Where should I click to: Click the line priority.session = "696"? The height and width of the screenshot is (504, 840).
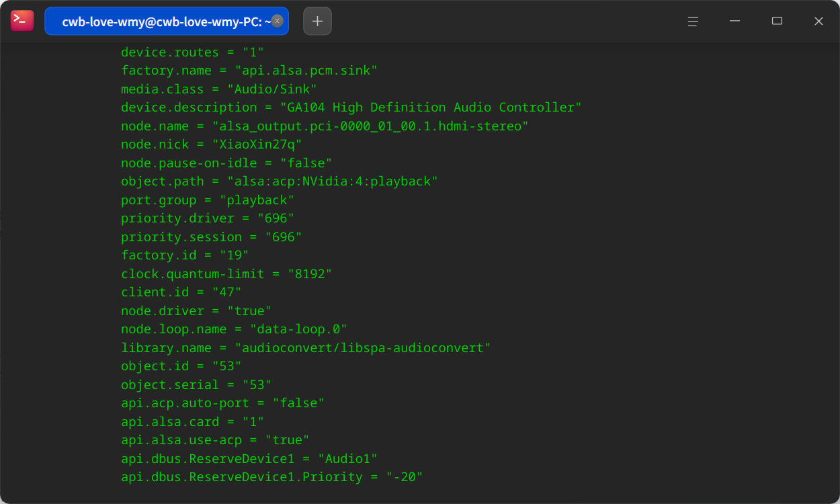(212, 237)
